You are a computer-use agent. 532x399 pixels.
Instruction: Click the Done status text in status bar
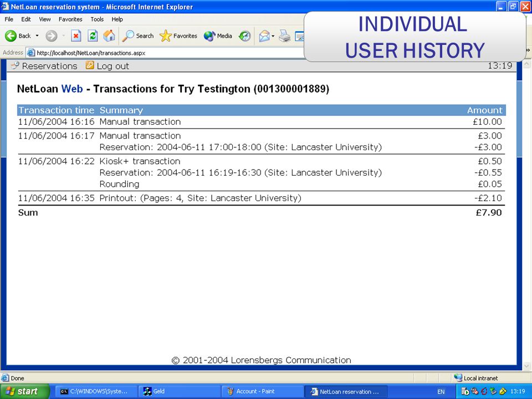click(17, 378)
